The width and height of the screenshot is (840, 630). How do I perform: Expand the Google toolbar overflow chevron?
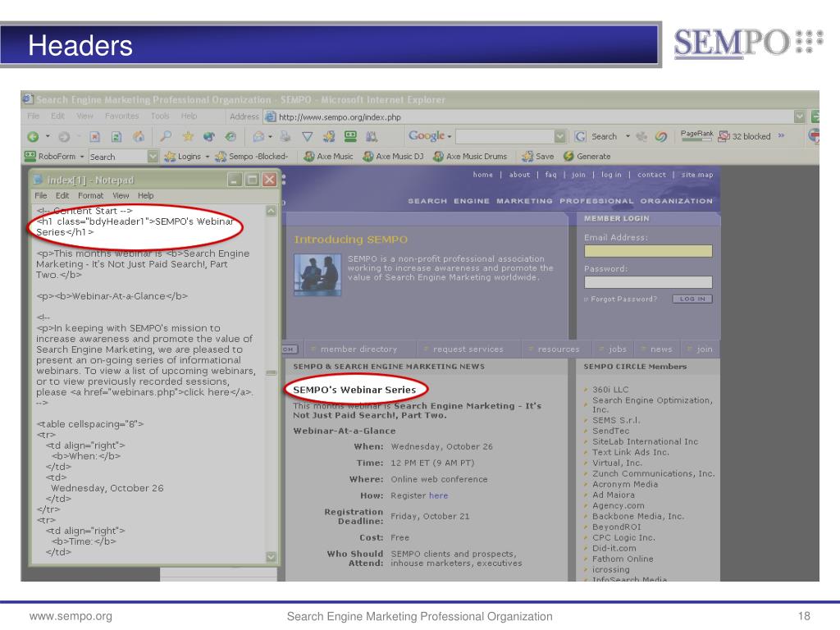781,135
